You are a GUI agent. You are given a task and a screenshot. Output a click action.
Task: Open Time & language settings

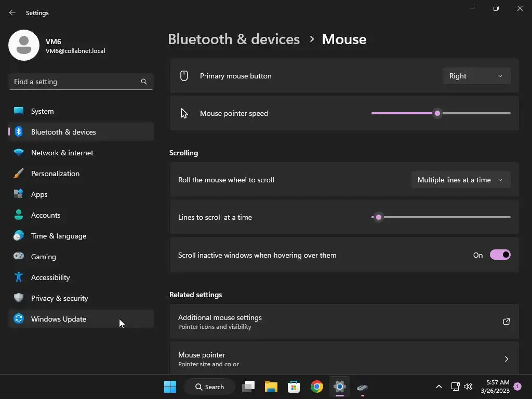tap(81, 235)
